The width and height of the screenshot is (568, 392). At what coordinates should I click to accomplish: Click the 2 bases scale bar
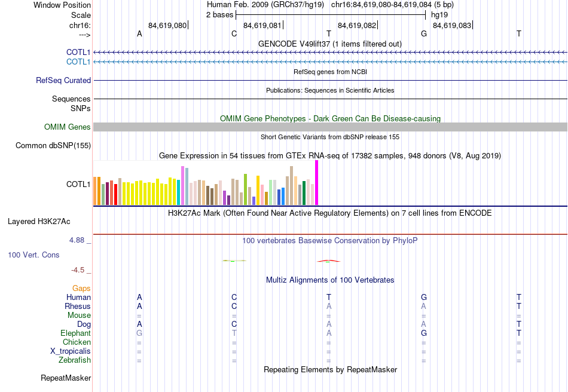(331, 15)
